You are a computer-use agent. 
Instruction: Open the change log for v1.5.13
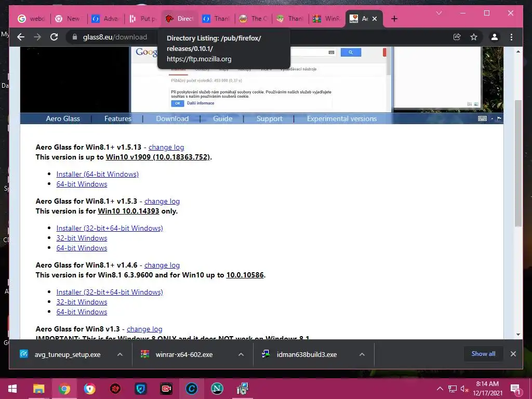coord(166,147)
